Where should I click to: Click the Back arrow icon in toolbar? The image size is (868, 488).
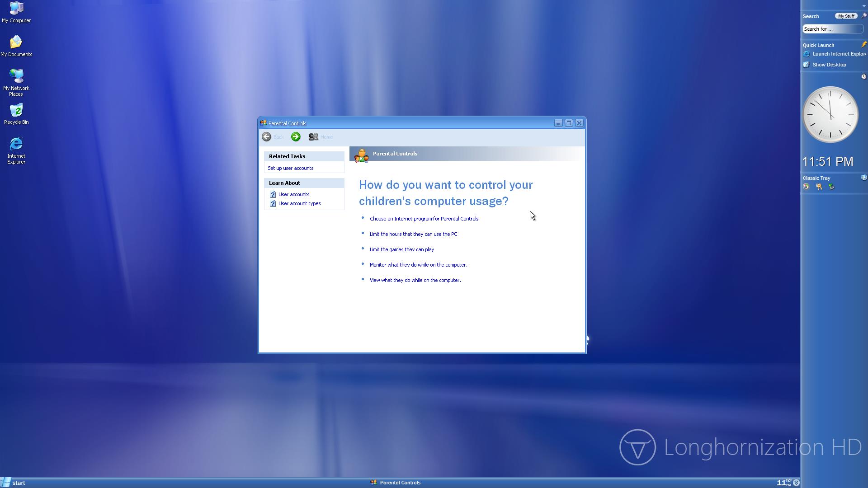[x=266, y=137]
